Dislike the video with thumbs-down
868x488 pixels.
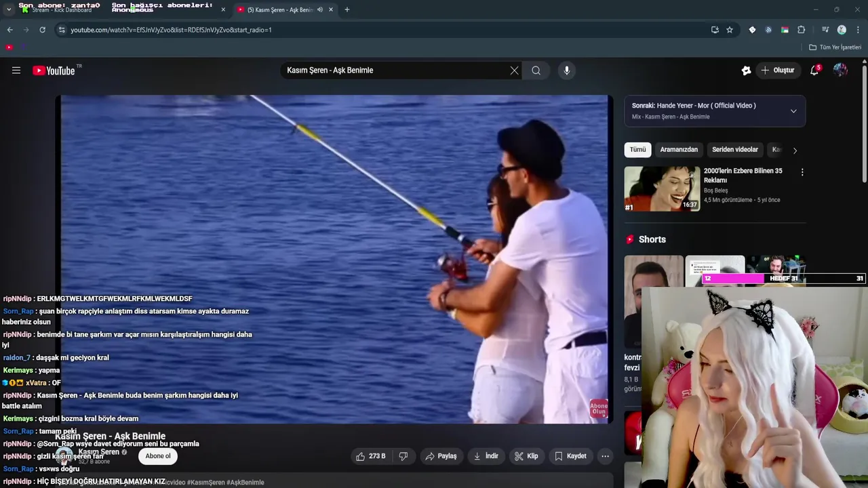[403, 456]
